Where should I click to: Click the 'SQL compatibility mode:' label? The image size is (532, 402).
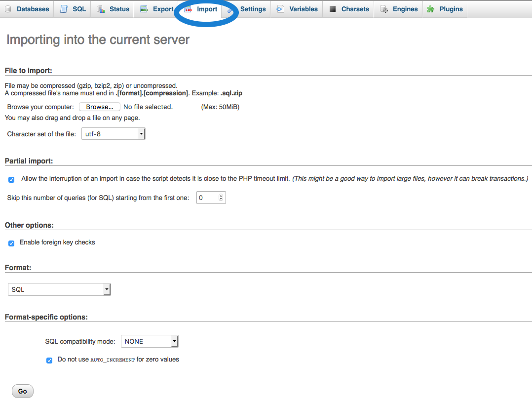(x=80, y=341)
